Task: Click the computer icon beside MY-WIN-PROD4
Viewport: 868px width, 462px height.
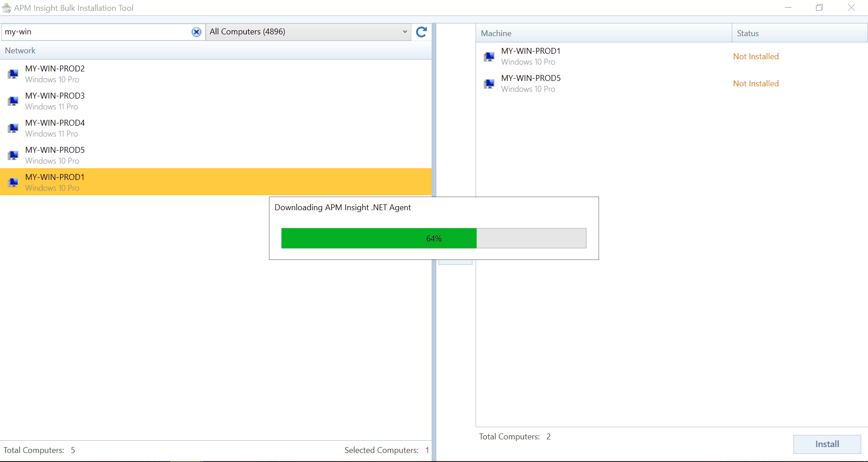Action: pyautogui.click(x=13, y=128)
